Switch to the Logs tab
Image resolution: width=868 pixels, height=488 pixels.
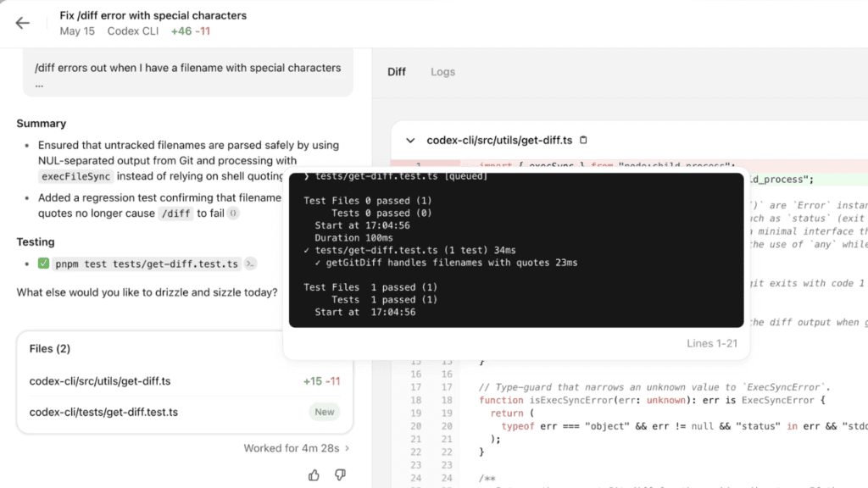tap(442, 72)
